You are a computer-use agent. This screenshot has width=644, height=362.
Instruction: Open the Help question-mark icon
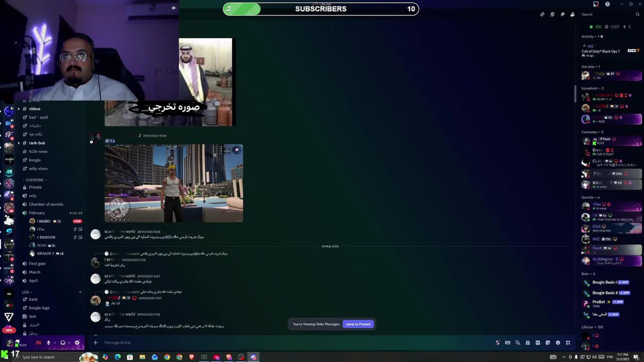tap(607, 4)
